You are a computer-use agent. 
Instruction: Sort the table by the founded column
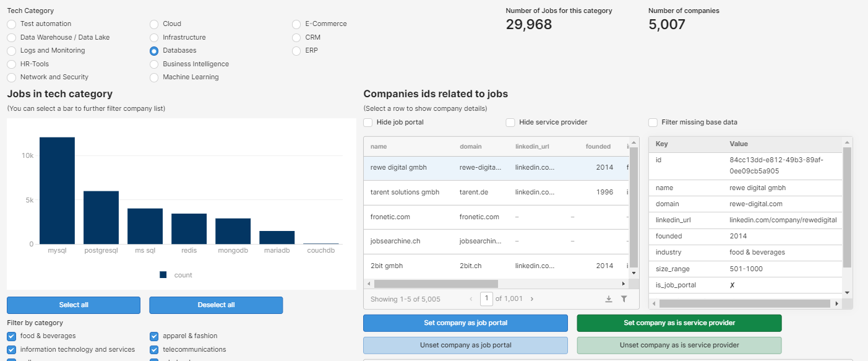[598, 147]
